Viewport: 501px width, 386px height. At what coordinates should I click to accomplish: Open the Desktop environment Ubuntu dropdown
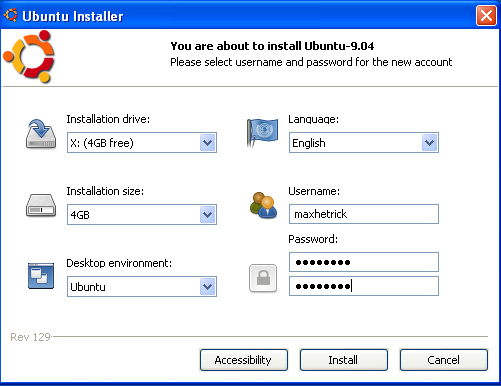[142, 286]
